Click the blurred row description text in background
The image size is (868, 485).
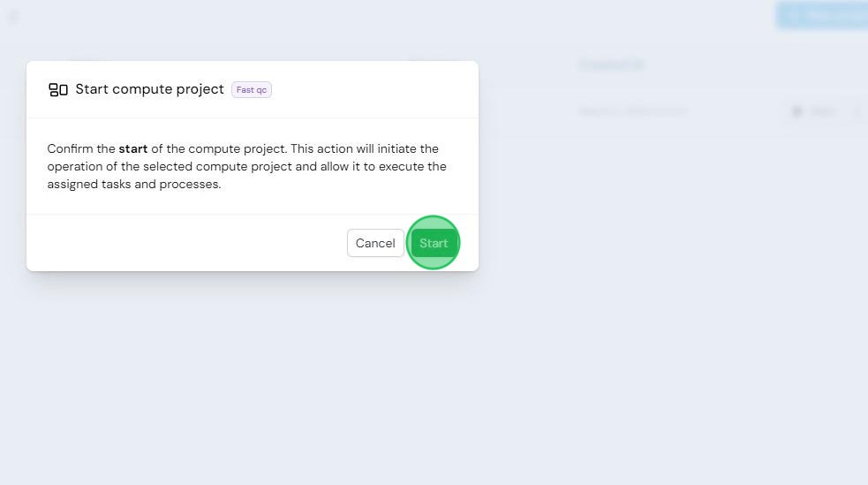(633, 111)
